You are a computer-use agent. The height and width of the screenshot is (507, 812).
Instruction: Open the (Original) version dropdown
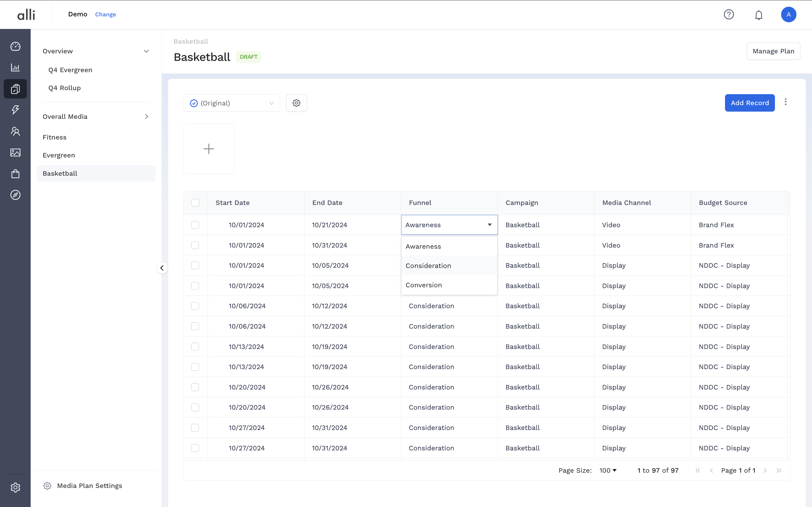[231, 103]
